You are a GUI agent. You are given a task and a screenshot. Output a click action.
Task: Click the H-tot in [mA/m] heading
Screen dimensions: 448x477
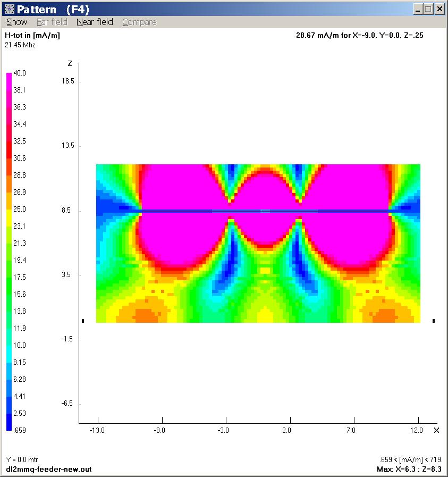click(x=32, y=35)
